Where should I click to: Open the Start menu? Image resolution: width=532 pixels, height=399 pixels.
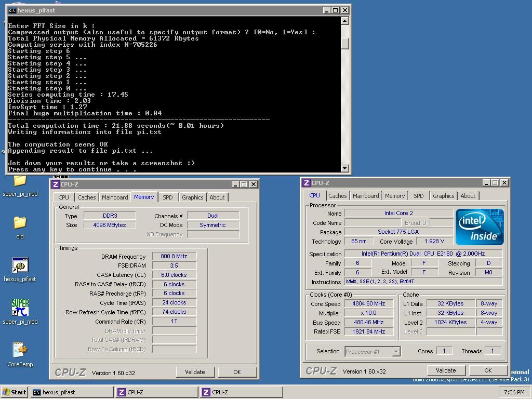click(15, 392)
